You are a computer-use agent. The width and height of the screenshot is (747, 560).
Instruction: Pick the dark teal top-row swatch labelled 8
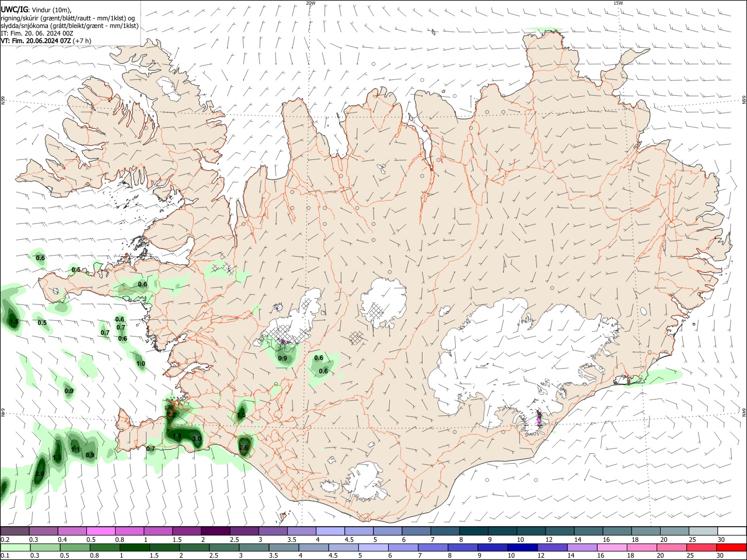tap(473, 531)
